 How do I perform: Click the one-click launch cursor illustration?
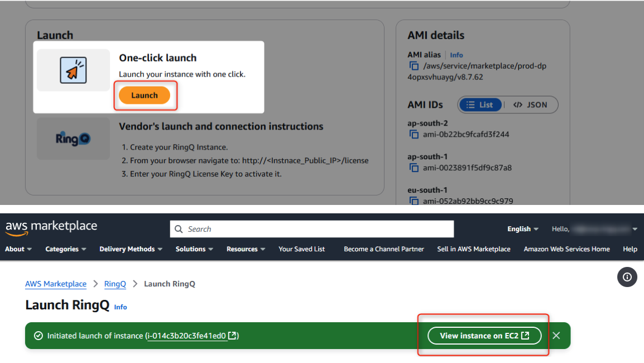73,69
